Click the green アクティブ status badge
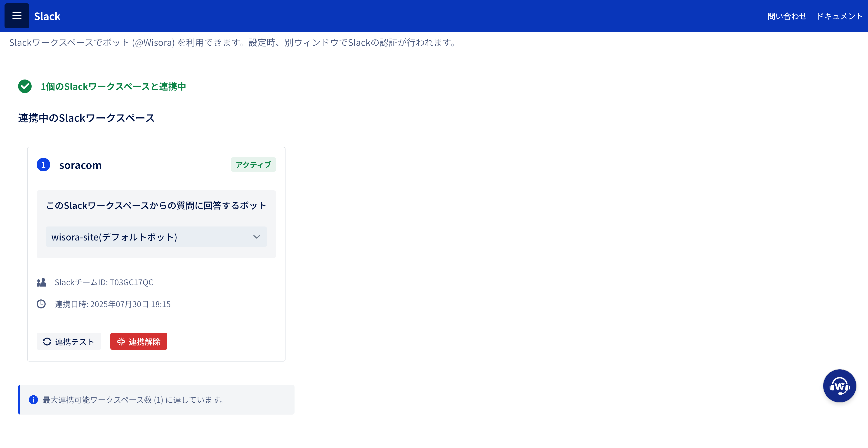 click(253, 165)
